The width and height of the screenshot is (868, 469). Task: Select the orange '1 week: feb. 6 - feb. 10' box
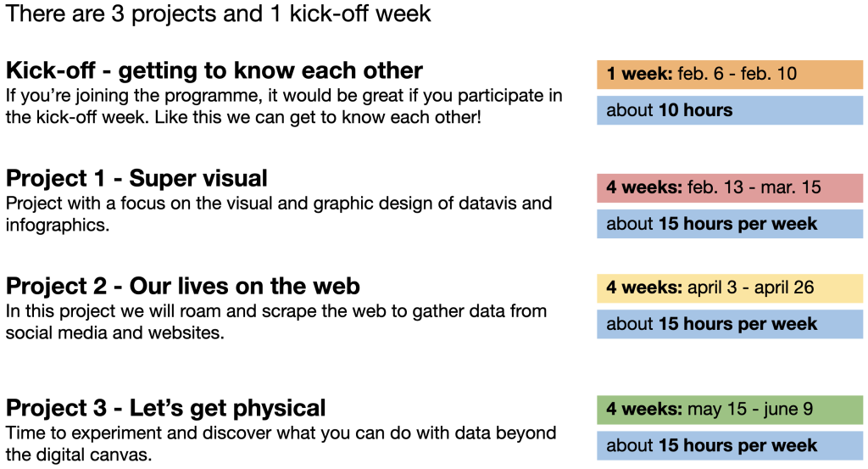(x=730, y=74)
